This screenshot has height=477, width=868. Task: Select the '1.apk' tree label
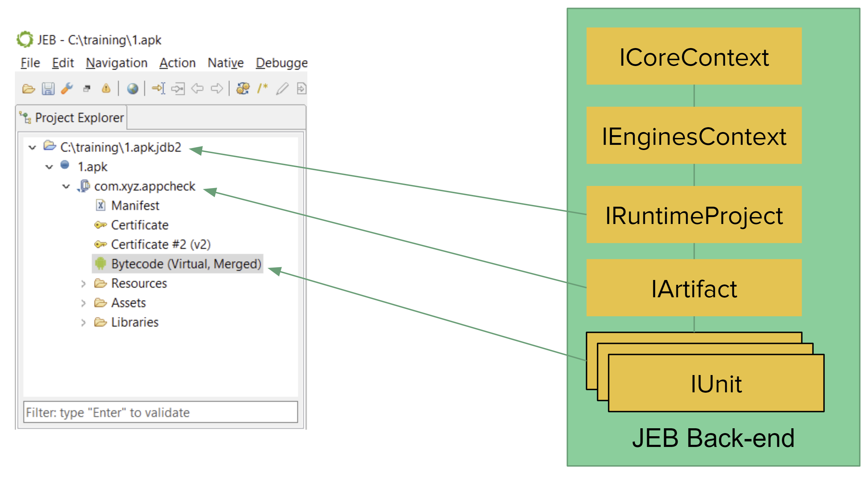click(93, 167)
